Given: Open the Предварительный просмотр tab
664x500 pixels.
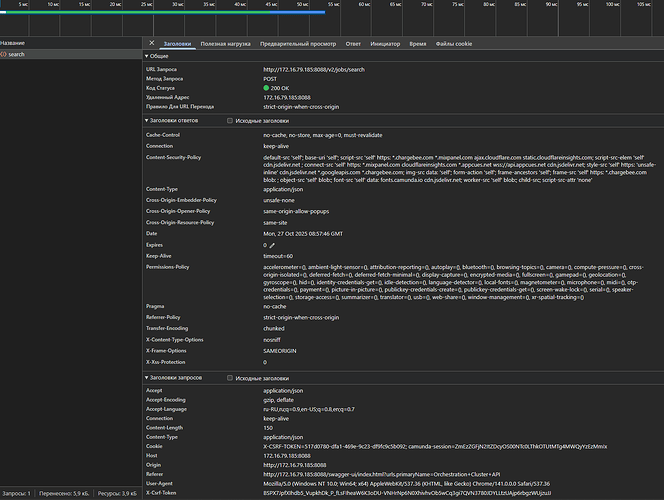Looking at the screenshot, I should click(298, 44).
